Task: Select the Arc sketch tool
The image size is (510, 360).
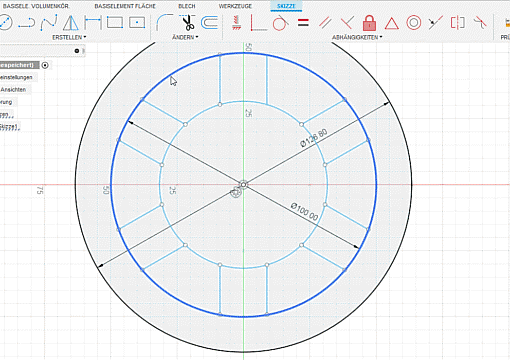Action: tap(27, 23)
